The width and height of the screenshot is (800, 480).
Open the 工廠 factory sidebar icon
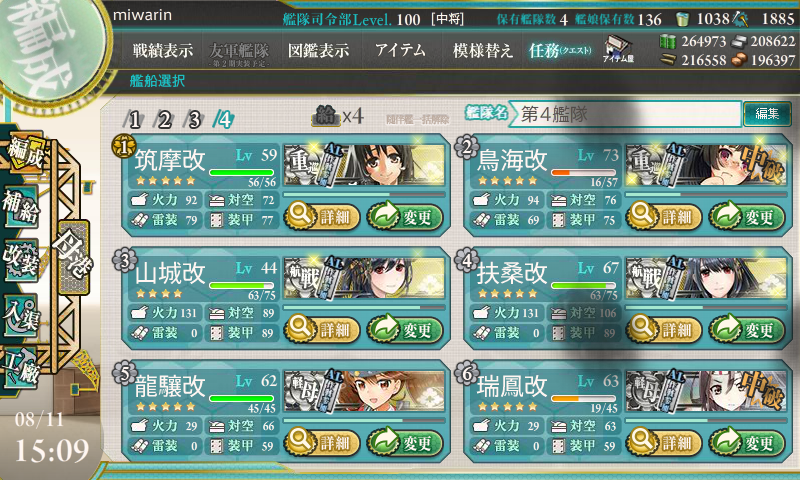[21, 368]
